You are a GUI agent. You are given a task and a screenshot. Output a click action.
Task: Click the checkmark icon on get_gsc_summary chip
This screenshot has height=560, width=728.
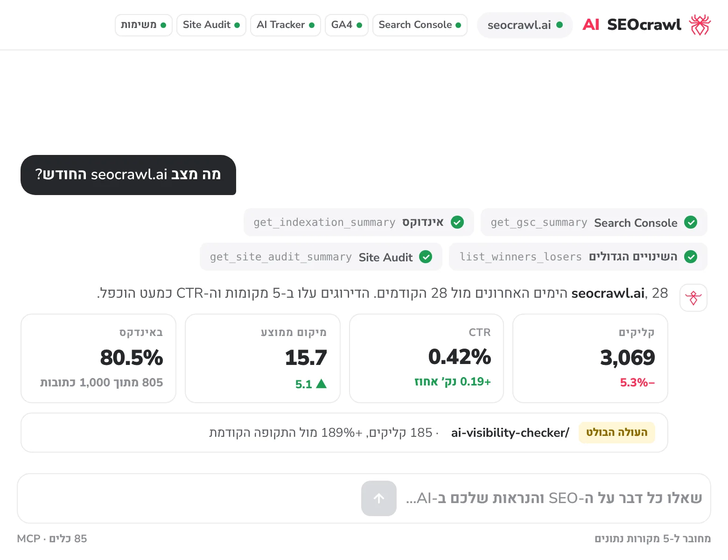(691, 222)
